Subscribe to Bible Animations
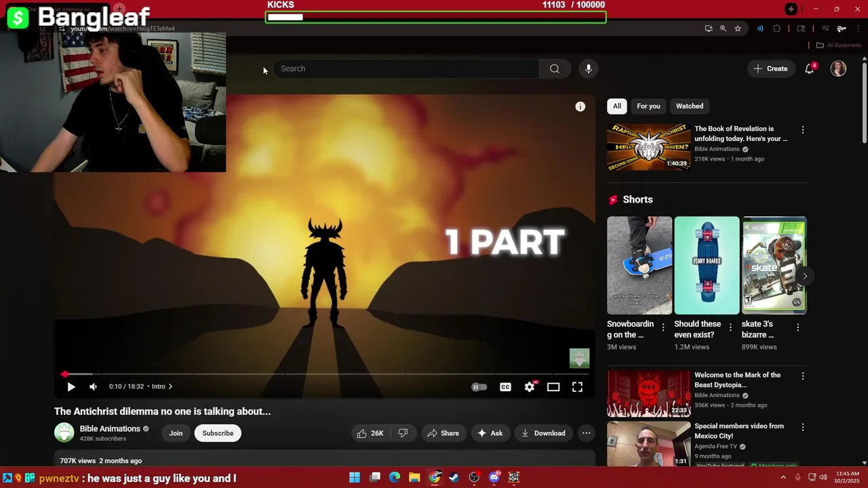 (218, 433)
